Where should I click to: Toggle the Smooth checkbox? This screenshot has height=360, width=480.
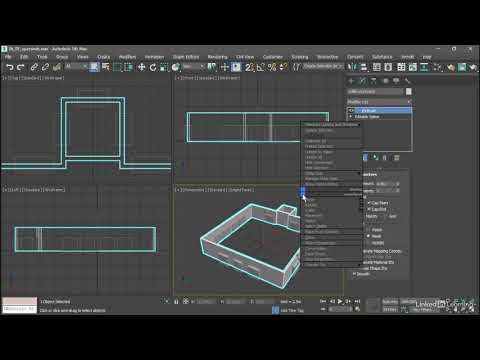click(x=354, y=274)
